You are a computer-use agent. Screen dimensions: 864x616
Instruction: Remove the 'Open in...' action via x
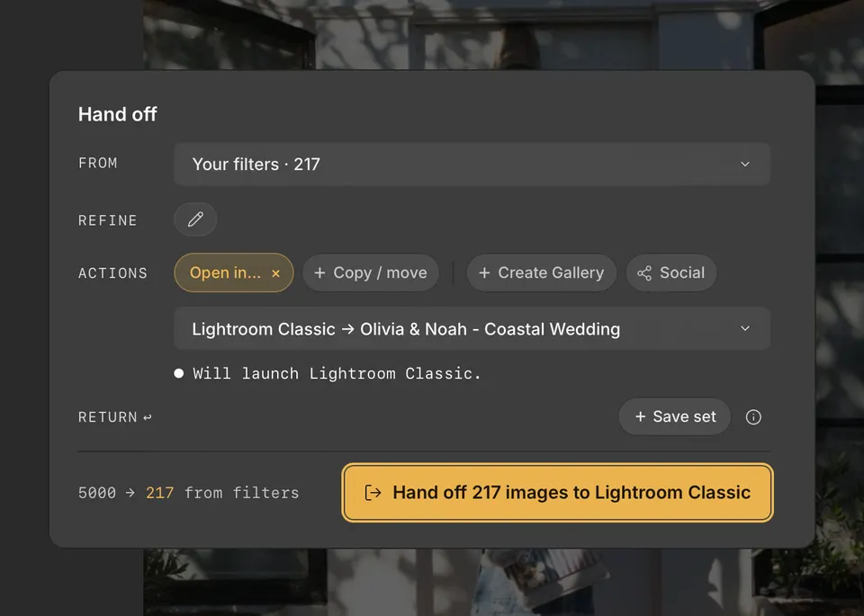click(276, 273)
